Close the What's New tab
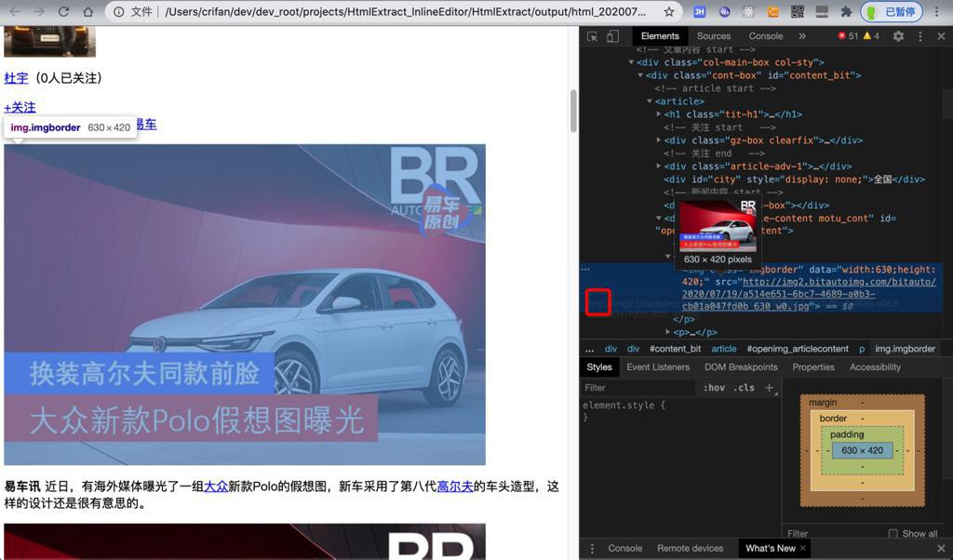953x560 pixels. (x=803, y=548)
